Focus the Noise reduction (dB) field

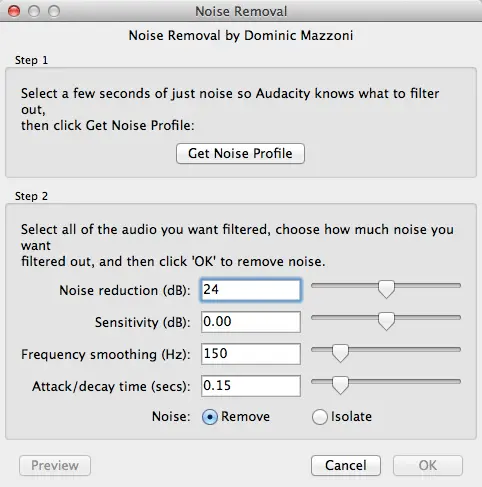point(251,290)
